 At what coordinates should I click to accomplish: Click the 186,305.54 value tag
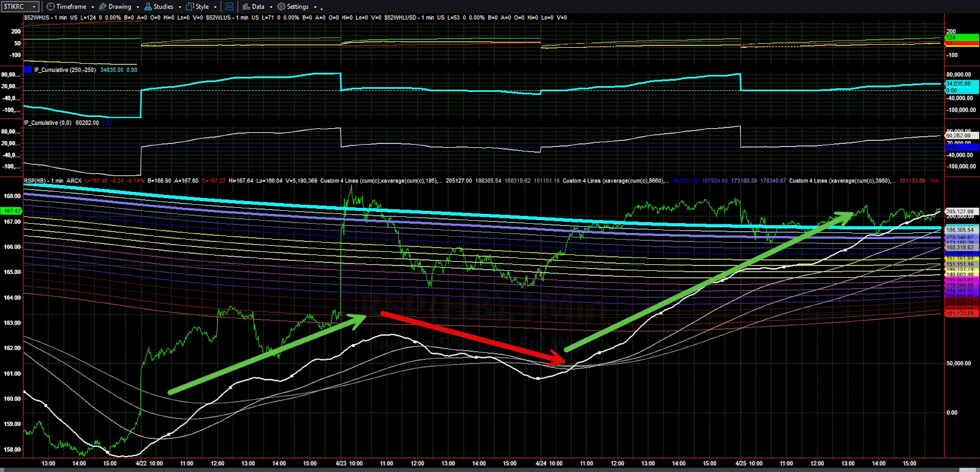(x=961, y=230)
